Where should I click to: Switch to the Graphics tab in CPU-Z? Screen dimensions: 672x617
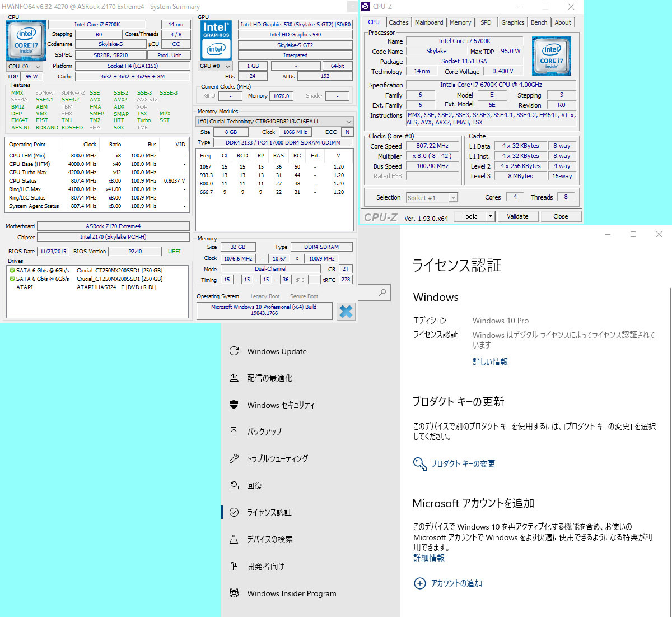(512, 22)
